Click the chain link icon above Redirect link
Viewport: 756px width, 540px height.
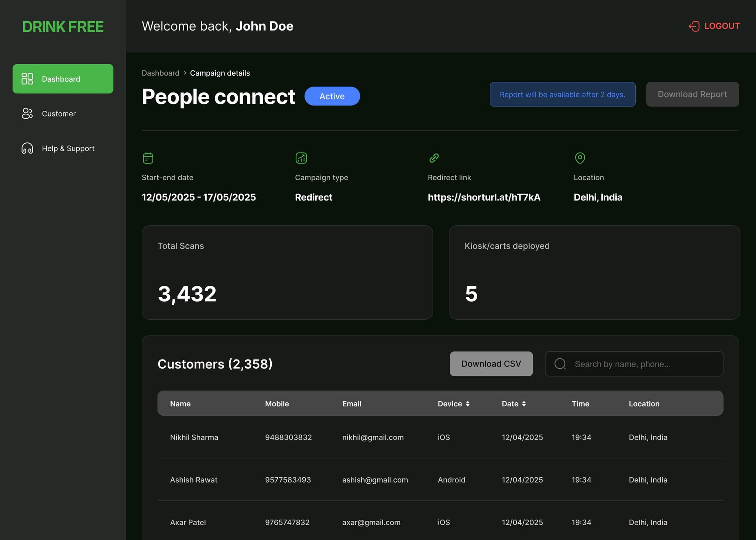pos(434,158)
